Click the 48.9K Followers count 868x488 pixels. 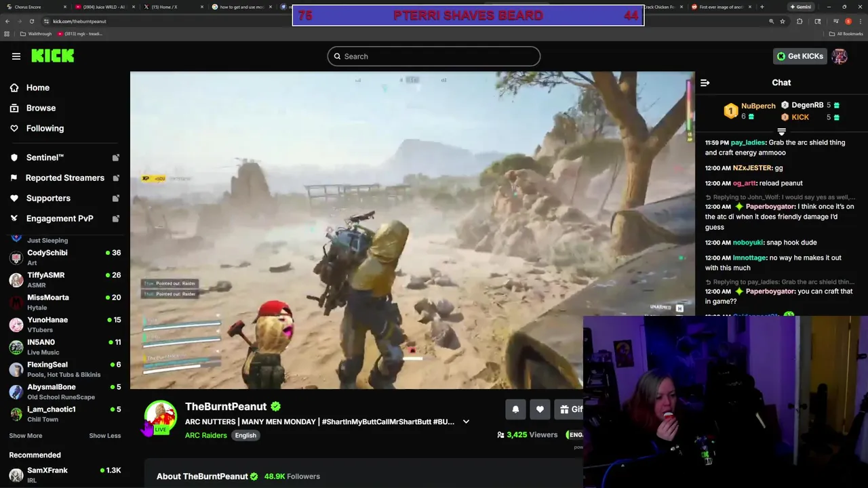(x=292, y=476)
